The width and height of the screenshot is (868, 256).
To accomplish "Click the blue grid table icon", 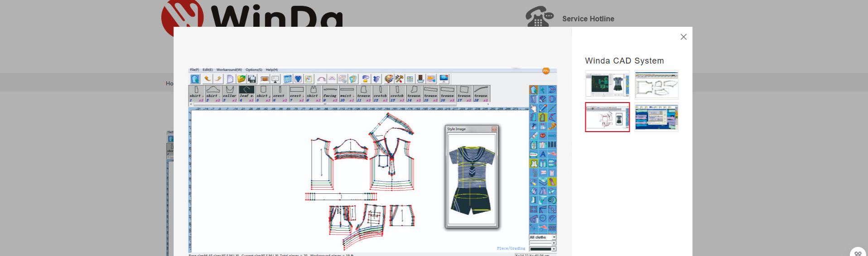I will point(287,79).
